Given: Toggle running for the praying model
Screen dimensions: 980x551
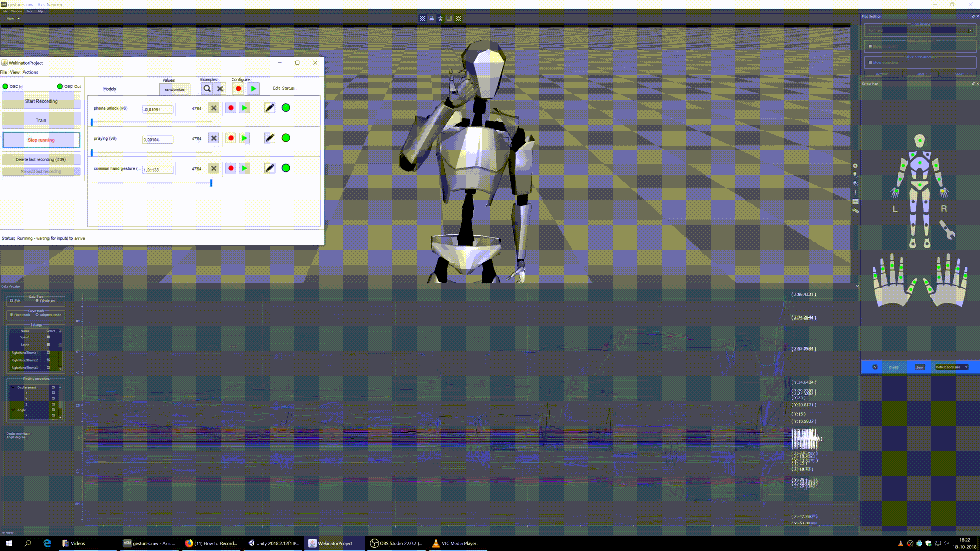Looking at the screenshot, I should (244, 138).
